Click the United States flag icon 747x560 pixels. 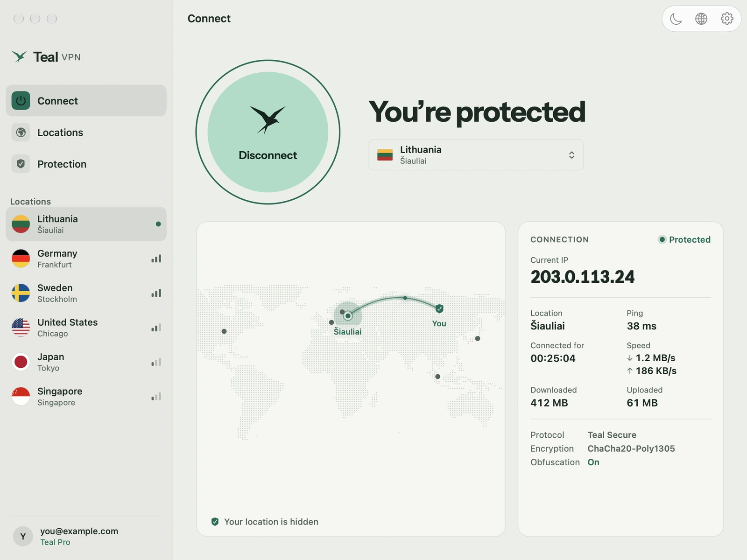[21, 328]
